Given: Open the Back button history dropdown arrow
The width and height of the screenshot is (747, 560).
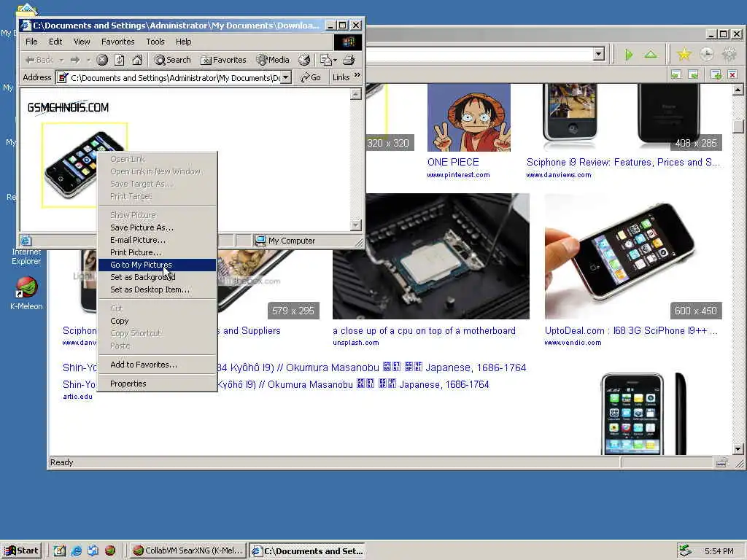Looking at the screenshot, I should [x=61, y=61].
